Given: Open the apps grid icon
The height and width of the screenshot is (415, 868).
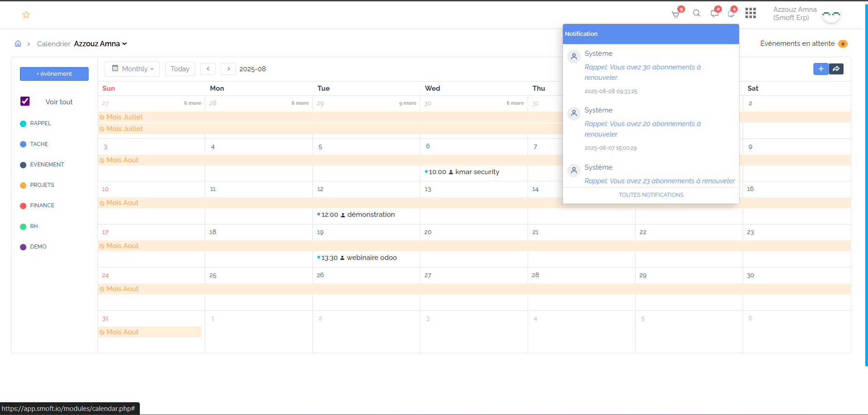Looking at the screenshot, I should click(x=750, y=13).
